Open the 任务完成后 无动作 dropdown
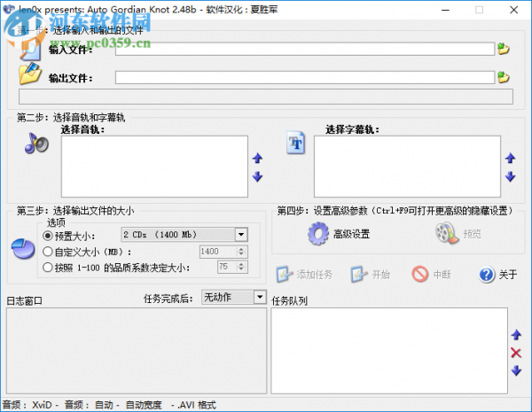The width and height of the screenshot is (532, 412). 260,298
